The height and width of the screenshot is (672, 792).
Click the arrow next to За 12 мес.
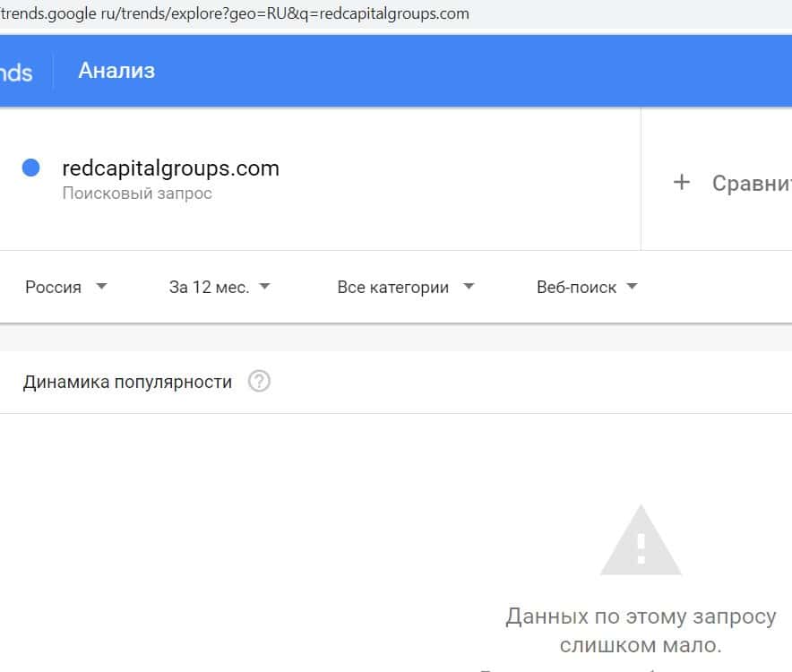click(x=264, y=287)
